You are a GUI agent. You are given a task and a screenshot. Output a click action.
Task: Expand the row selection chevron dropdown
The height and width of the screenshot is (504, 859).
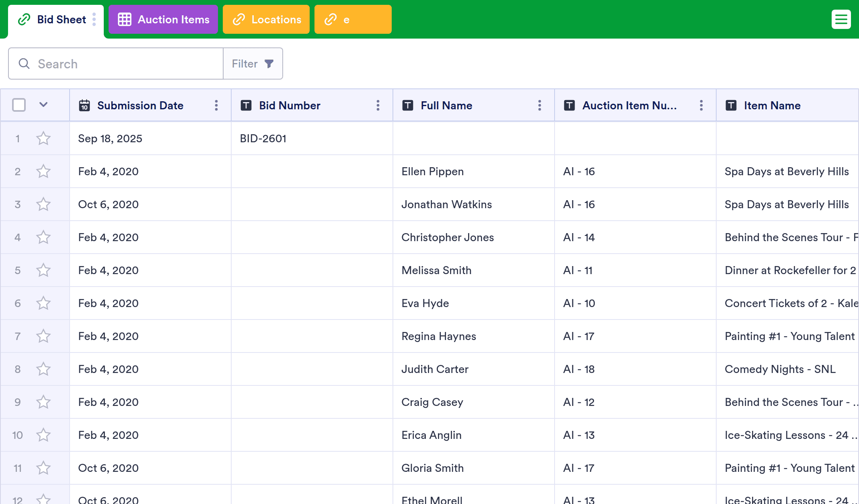[x=43, y=105]
